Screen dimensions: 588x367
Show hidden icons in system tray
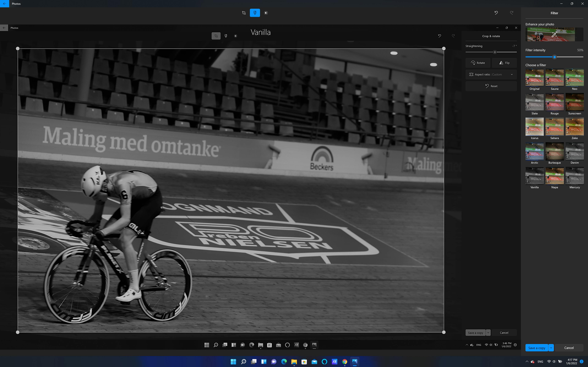[527, 362]
